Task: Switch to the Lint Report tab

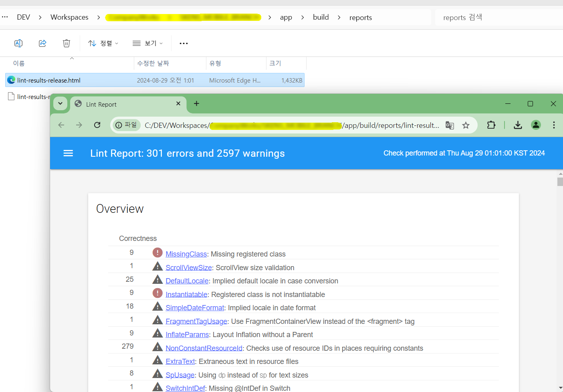Action: [x=127, y=104]
